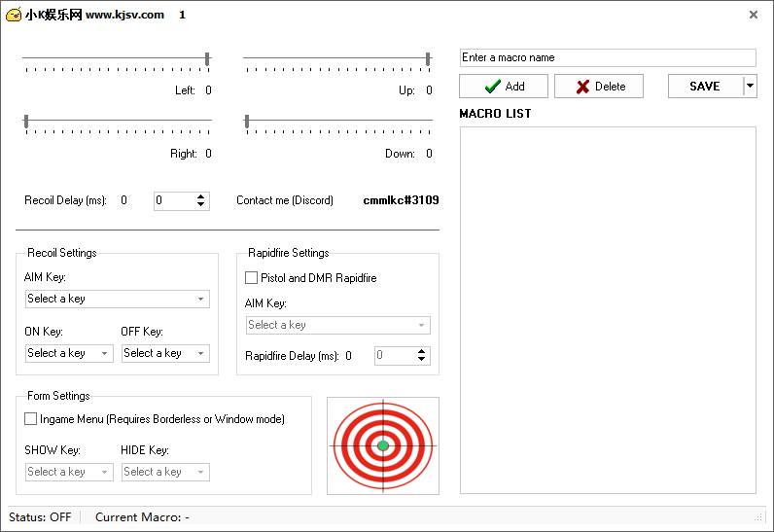Increase Rapidfire Delay with up arrow
The width and height of the screenshot is (774, 532).
[421, 352]
